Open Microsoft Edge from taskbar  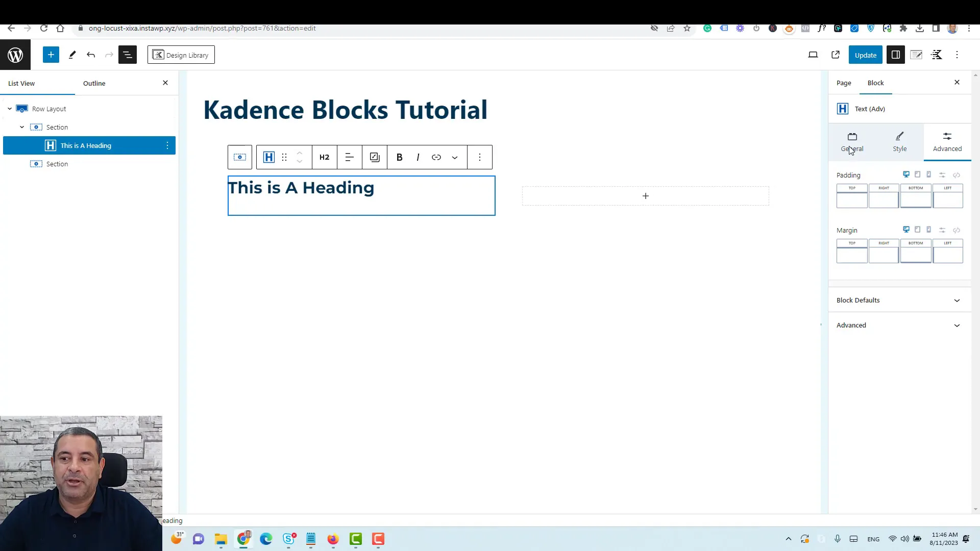266,539
